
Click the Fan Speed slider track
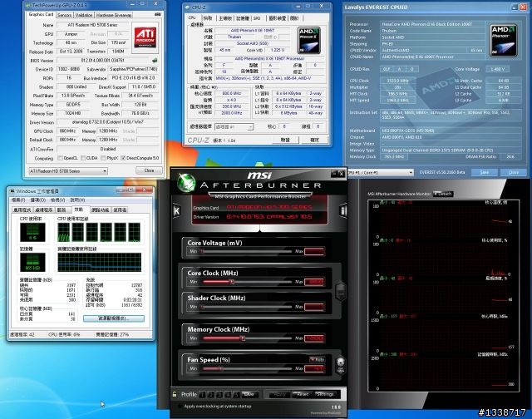tap(246, 368)
